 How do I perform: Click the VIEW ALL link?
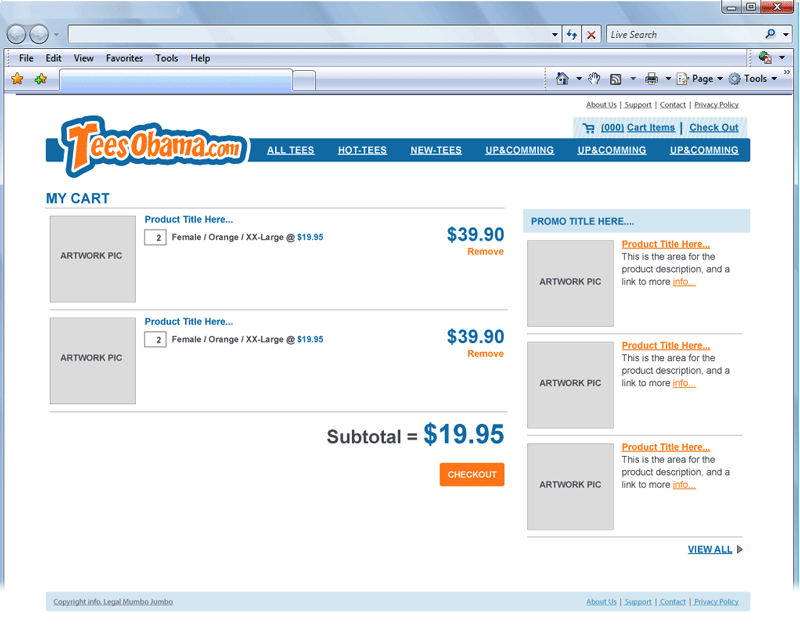pos(710,549)
